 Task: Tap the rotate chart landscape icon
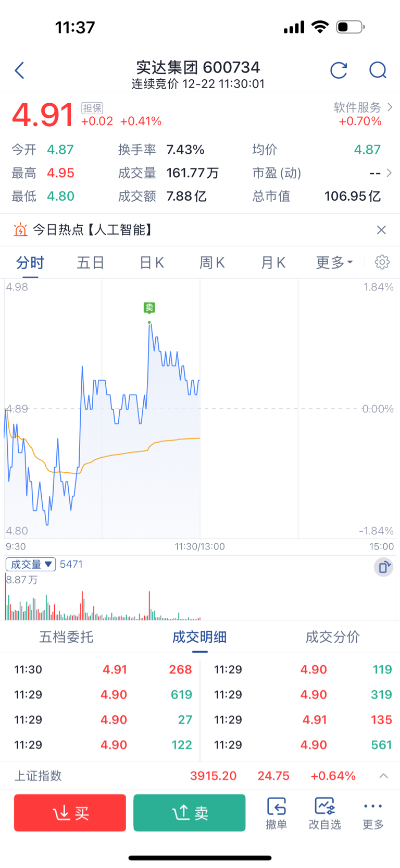point(383,567)
